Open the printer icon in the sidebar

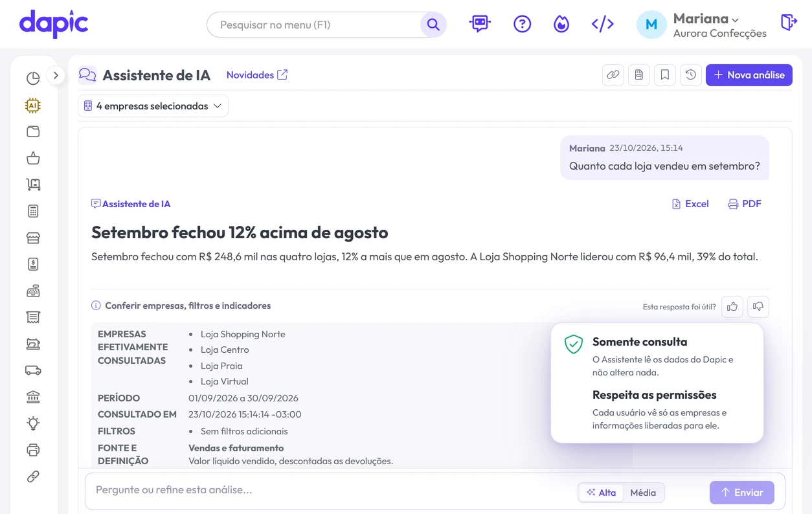click(x=33, y=450)
